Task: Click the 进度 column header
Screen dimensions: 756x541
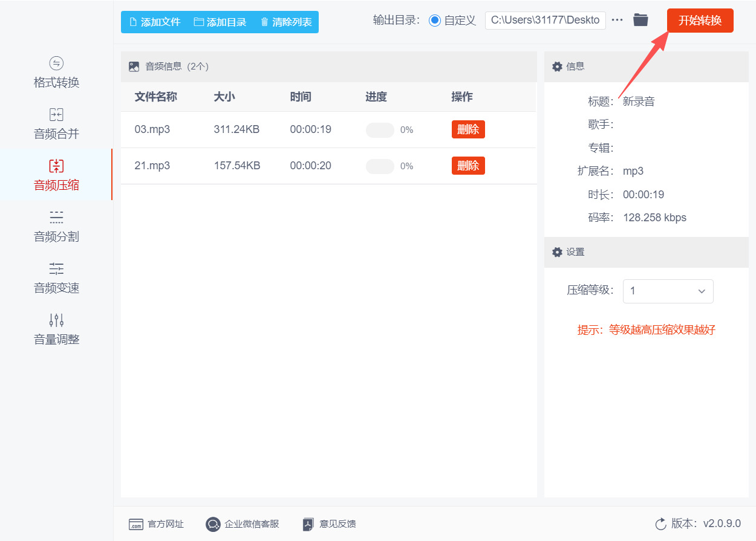Action: tap(376, 97)
